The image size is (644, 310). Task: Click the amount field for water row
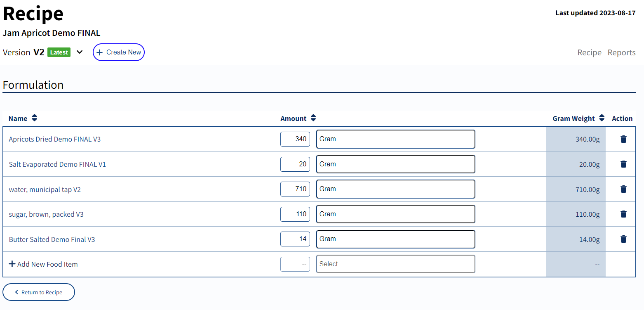point(295,189)
